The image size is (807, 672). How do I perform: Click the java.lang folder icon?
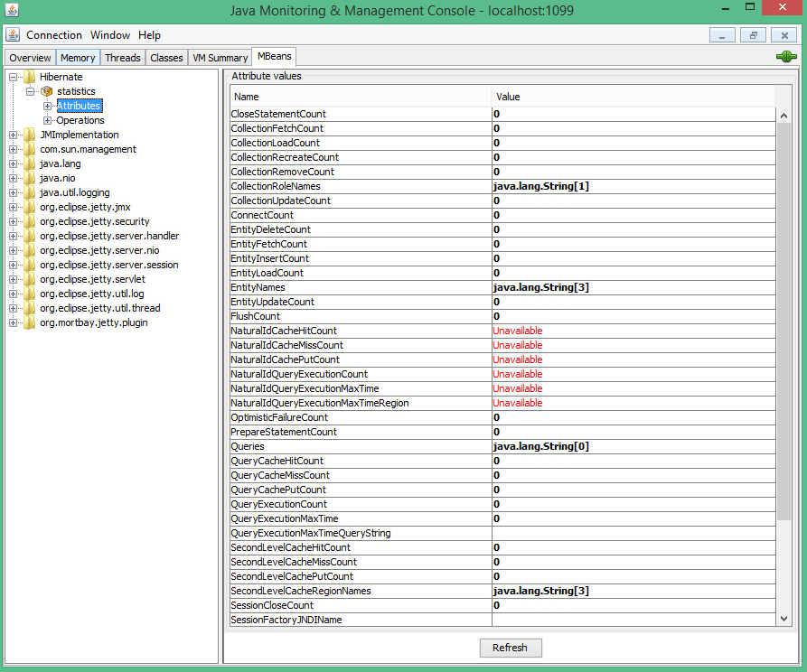tap(29, 163)
